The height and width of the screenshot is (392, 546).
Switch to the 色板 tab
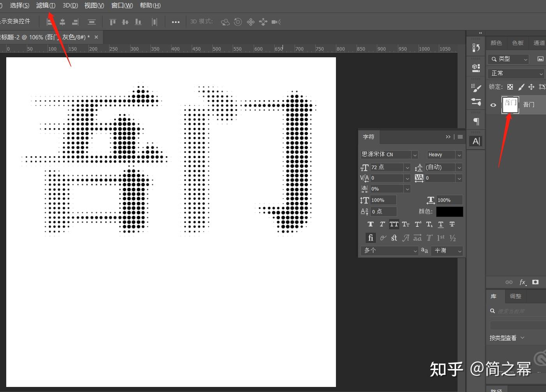[518, 43]
